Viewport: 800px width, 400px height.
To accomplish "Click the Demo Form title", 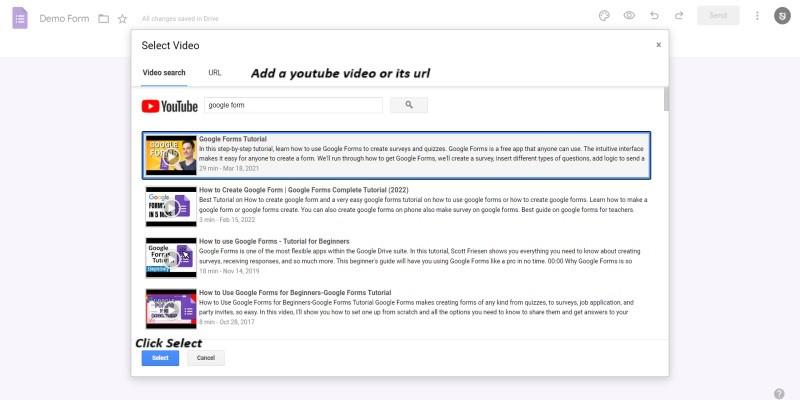I will click(64, 18).
